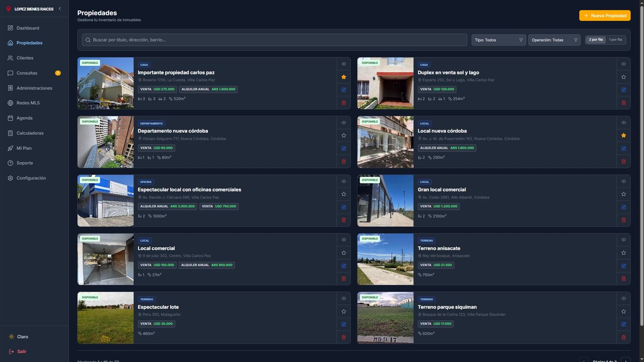Image resolution: width=644 pixels, height=362 pixels.
Task: Open the Gran local comercial title
Action: pyautogui.click(x=442, y=190)
